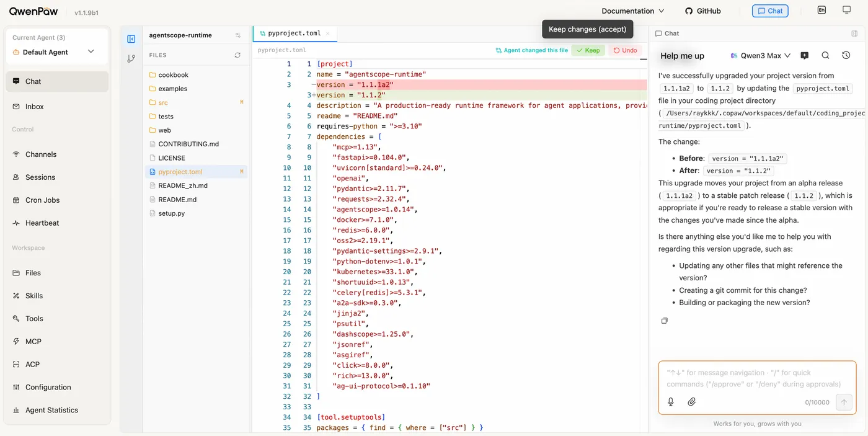Open LICENSE file
Viewport: 868px width, 436px height.
tap(196, 158)
